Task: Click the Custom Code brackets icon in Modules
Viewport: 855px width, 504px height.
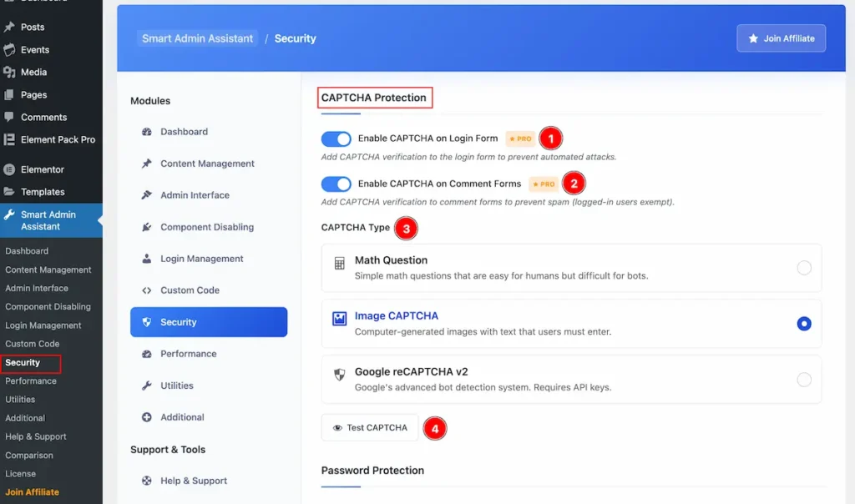Action: [147, 290]
